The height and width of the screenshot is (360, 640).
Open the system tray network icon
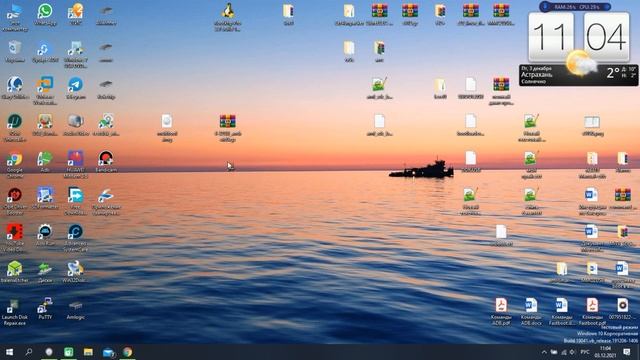click(x=564, y=352)
